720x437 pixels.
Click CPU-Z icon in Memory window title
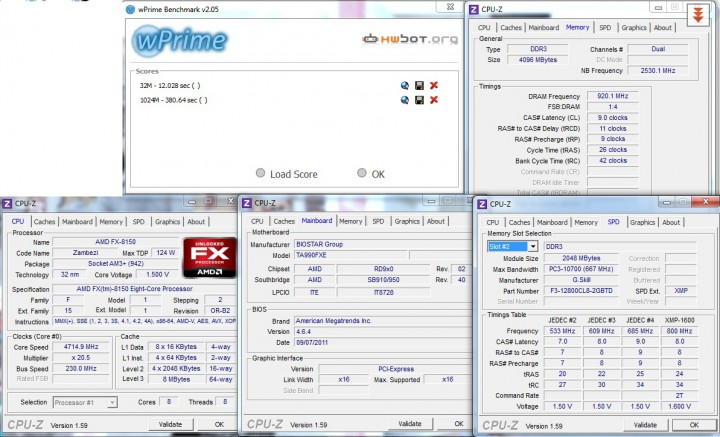pos(474,9)
